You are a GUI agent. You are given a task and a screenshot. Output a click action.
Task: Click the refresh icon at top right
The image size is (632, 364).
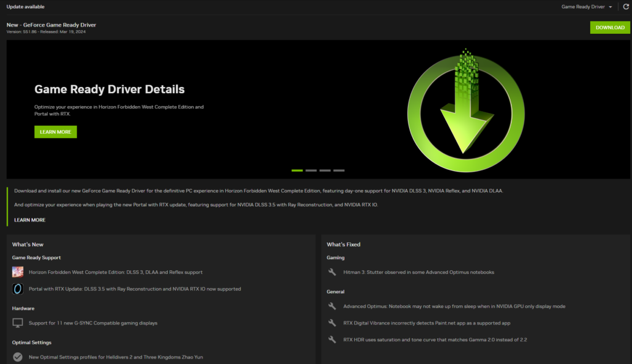coord(626,6)
